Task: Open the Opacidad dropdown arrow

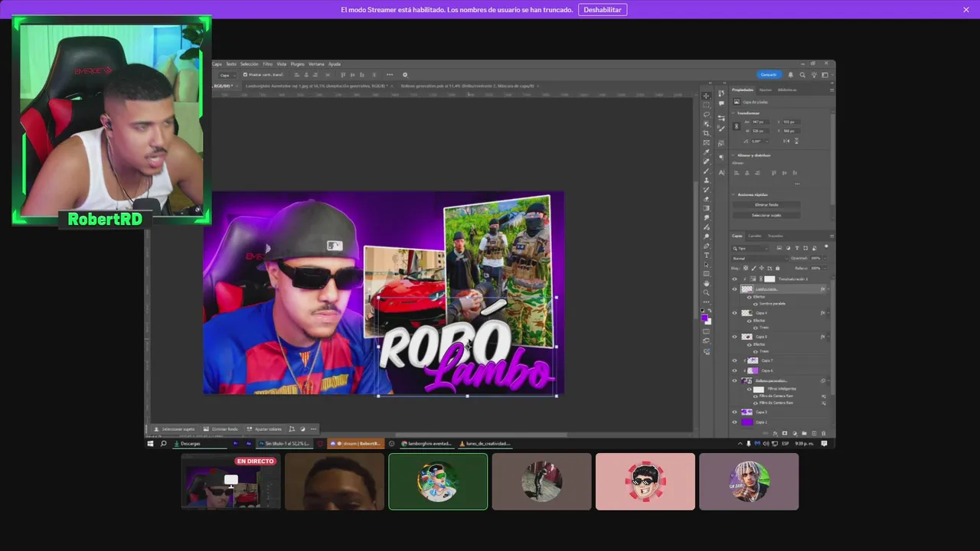Action: click(x=825, y=259)
